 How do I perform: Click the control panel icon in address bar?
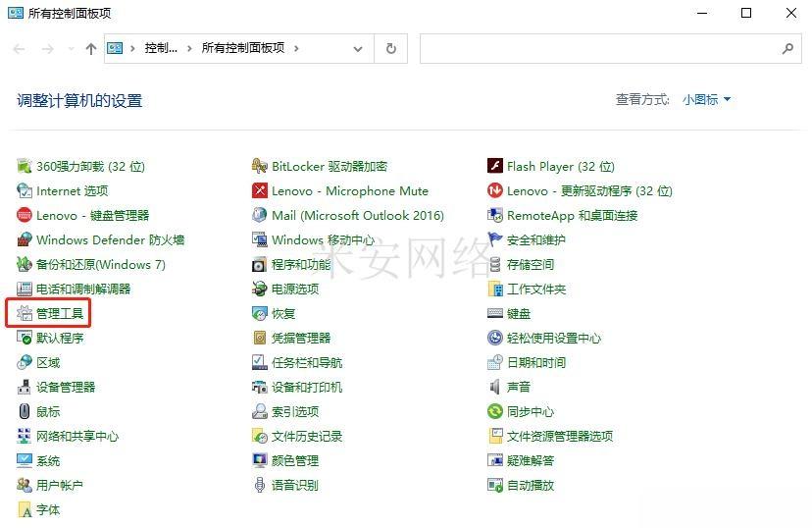115,48
